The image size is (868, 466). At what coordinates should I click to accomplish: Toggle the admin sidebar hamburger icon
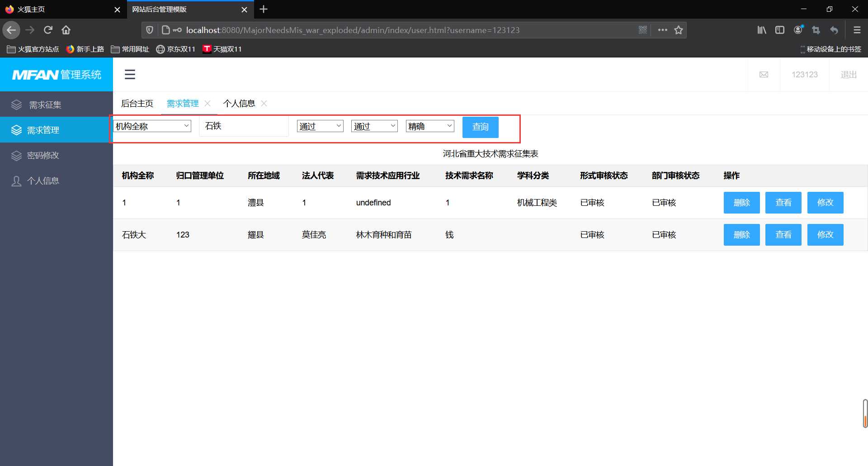point(130,74)
